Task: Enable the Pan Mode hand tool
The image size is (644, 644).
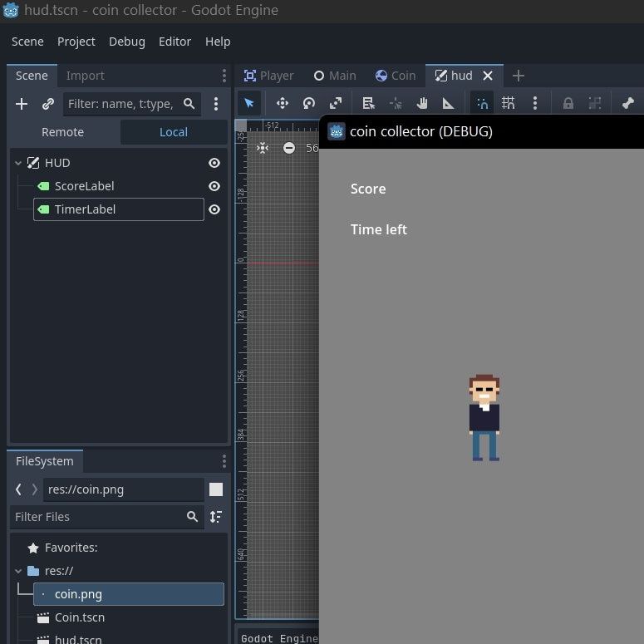Action: tap(422, 103)
